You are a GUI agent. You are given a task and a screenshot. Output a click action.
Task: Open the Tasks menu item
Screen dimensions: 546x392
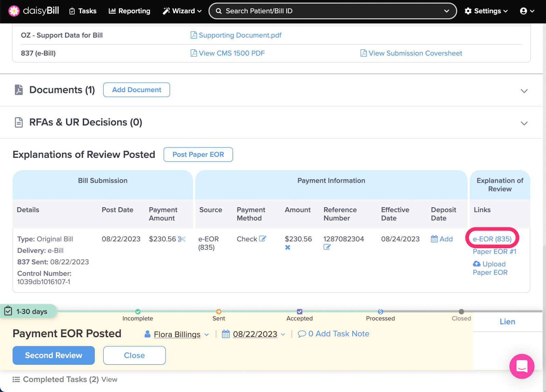coord(83,11)
